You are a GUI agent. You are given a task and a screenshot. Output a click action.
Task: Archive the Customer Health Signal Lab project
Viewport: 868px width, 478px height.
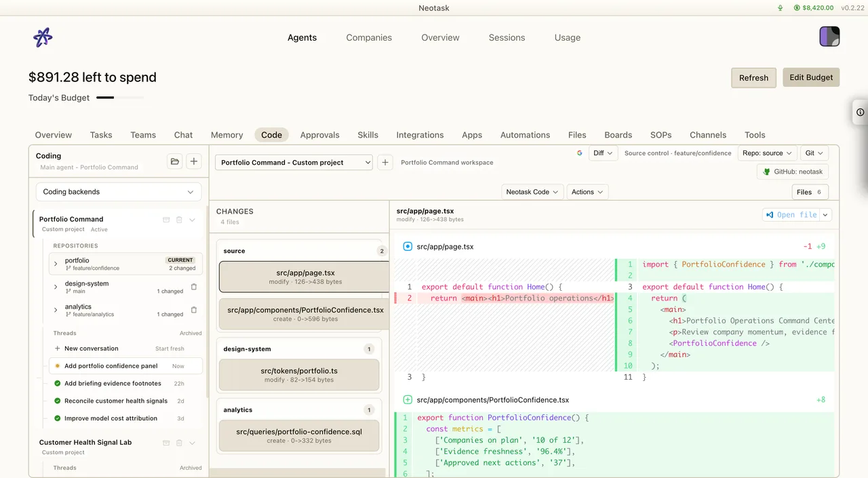click(x=166, y=443)
